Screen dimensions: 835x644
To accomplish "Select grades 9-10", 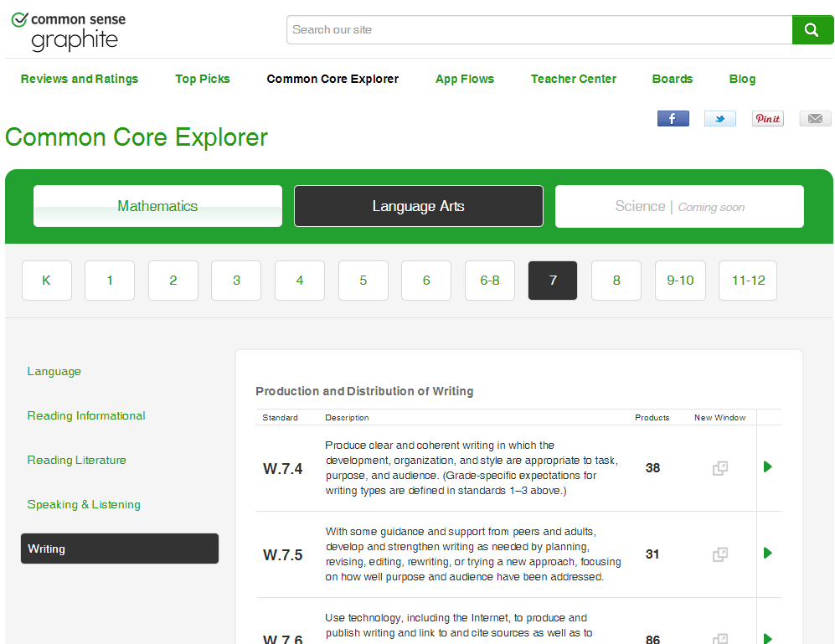I will coord(680,281).
